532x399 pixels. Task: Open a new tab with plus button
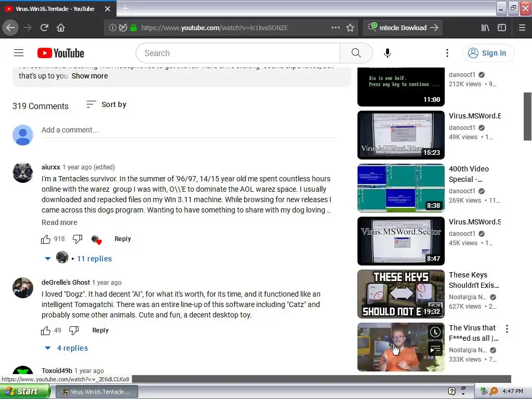pyautogui.click(x=125, y=9)
